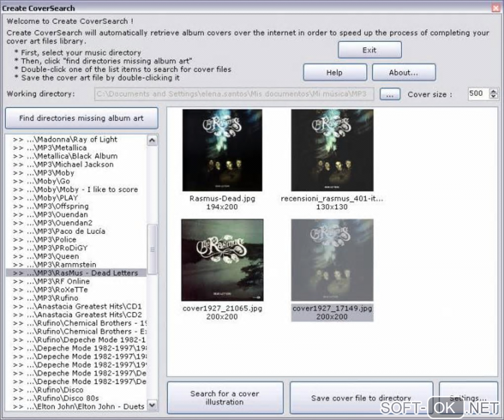Click Search for a cover illustration

[x=225, y=397]
